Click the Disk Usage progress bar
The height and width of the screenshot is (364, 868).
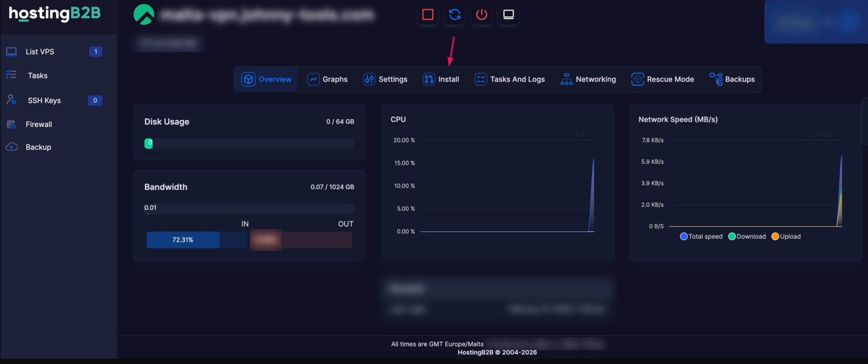click(x=249, y=143)
